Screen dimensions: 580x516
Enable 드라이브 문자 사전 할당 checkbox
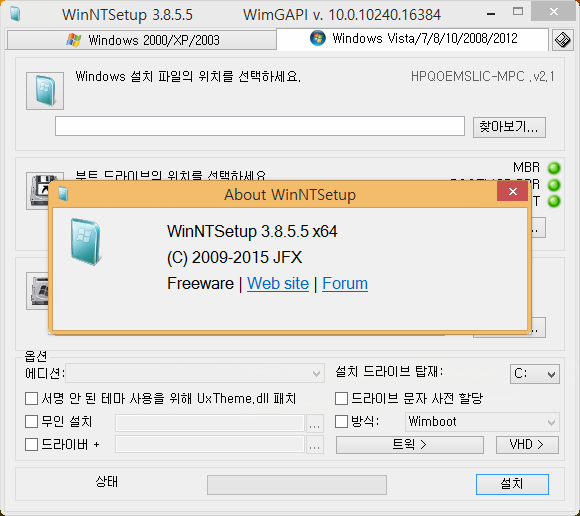[x=341, y=399]
